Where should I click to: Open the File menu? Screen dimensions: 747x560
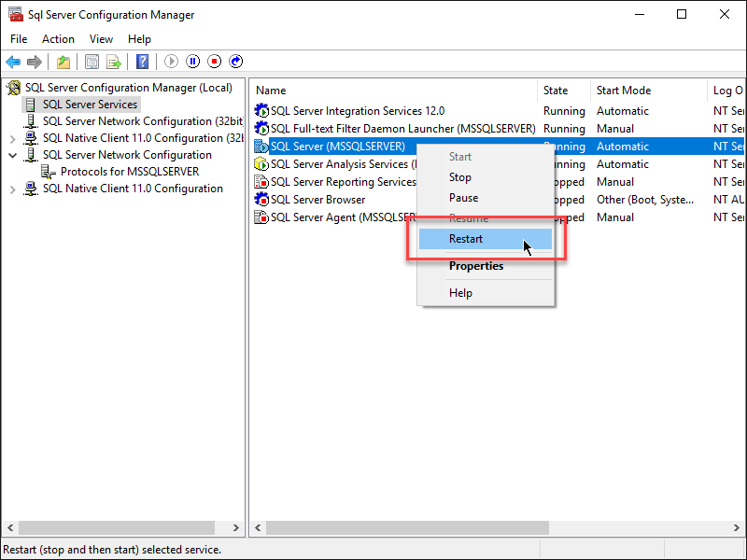(x=19, y=39)
